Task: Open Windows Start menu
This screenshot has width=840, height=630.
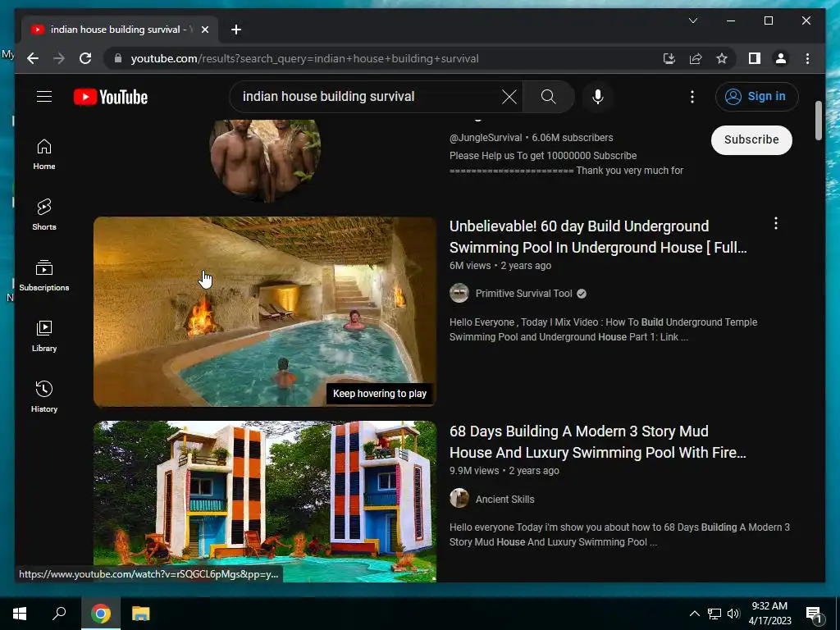Action: pos(20,614)
